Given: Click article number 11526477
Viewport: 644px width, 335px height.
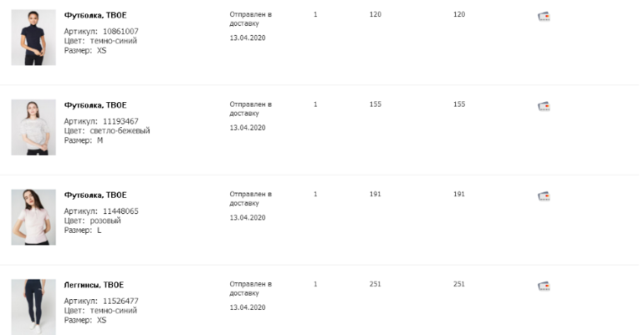Looking at the screenshot, I should pyautogui.click(x=120, y=301).
